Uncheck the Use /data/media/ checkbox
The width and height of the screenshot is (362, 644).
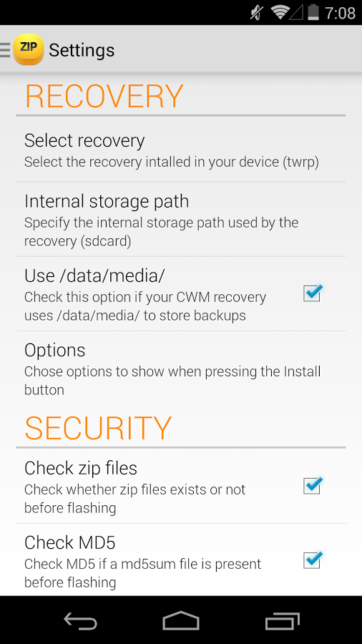(x=313, y=293)
